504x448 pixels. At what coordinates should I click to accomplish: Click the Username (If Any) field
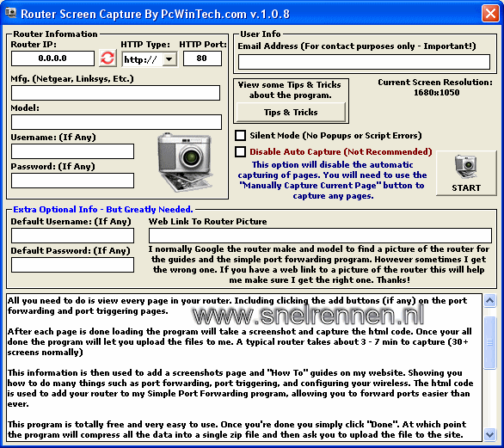click(72, 151)
